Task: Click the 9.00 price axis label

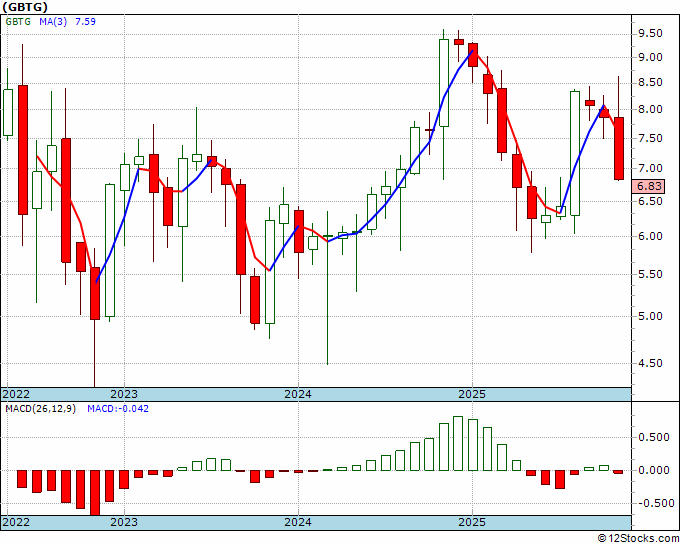Action: 650,58
